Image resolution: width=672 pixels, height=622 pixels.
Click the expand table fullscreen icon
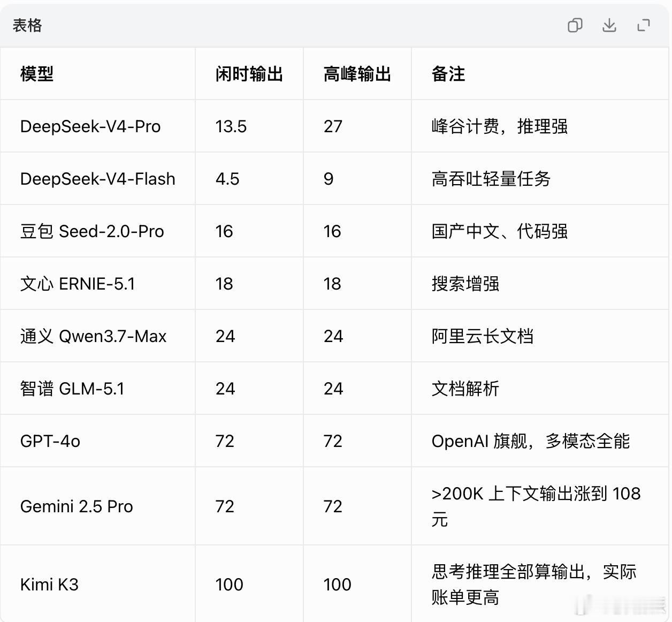(x=644, y=25)
